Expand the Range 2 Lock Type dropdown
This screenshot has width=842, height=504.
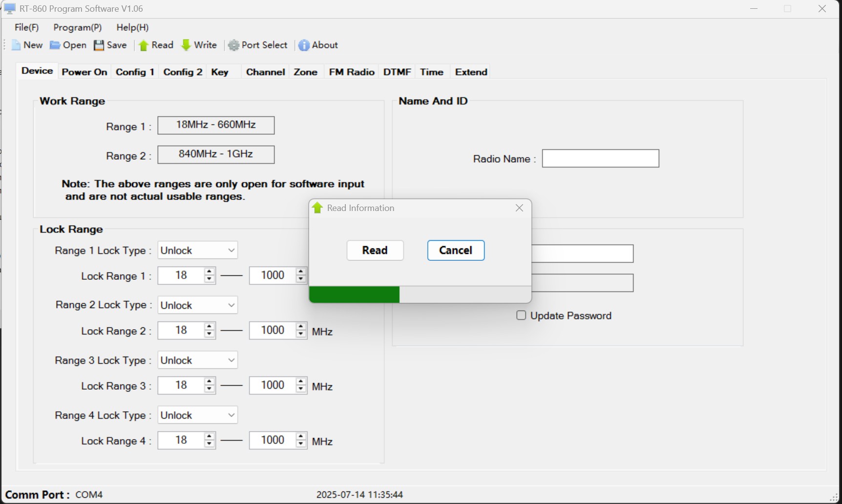(x=198, y=305)
